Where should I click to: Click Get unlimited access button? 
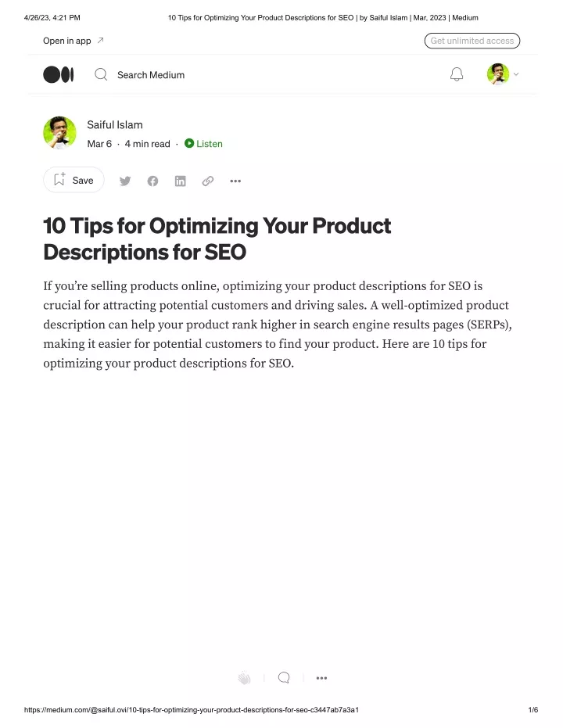[472, 41]
